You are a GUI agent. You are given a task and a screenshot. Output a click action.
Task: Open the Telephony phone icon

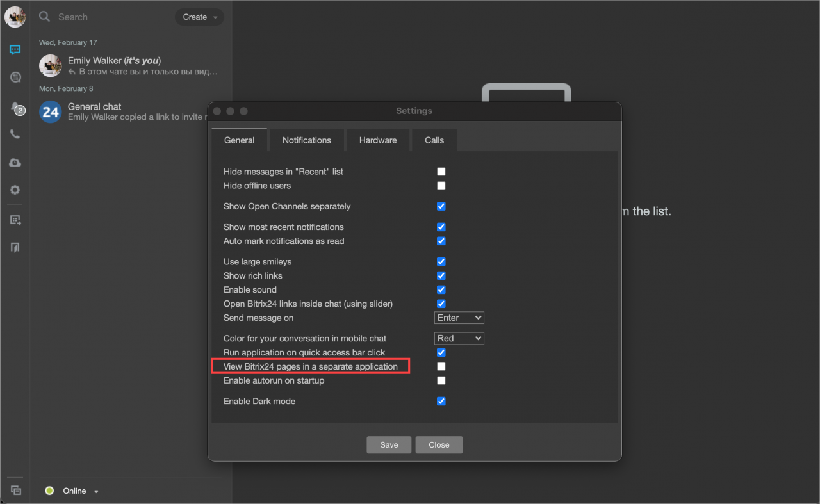click(15, 134)
